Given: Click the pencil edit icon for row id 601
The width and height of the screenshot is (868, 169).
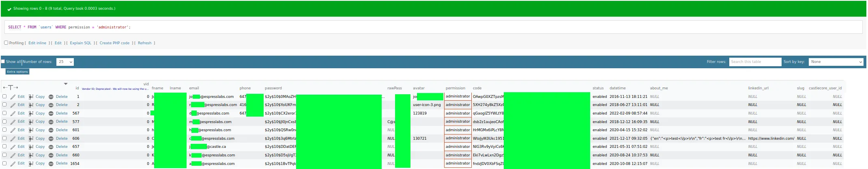Looking at the screenshot, I should (x=13, y=130).
